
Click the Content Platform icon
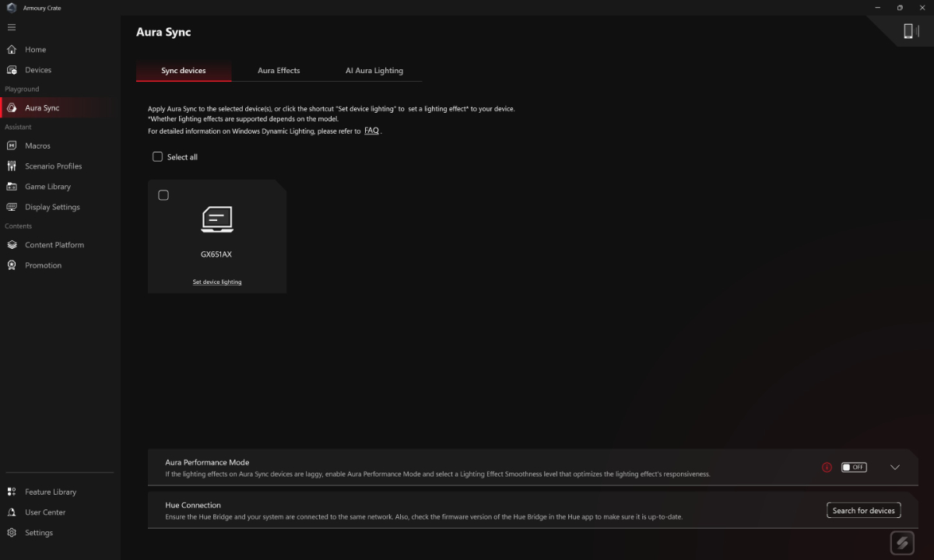tap(12, 245)
